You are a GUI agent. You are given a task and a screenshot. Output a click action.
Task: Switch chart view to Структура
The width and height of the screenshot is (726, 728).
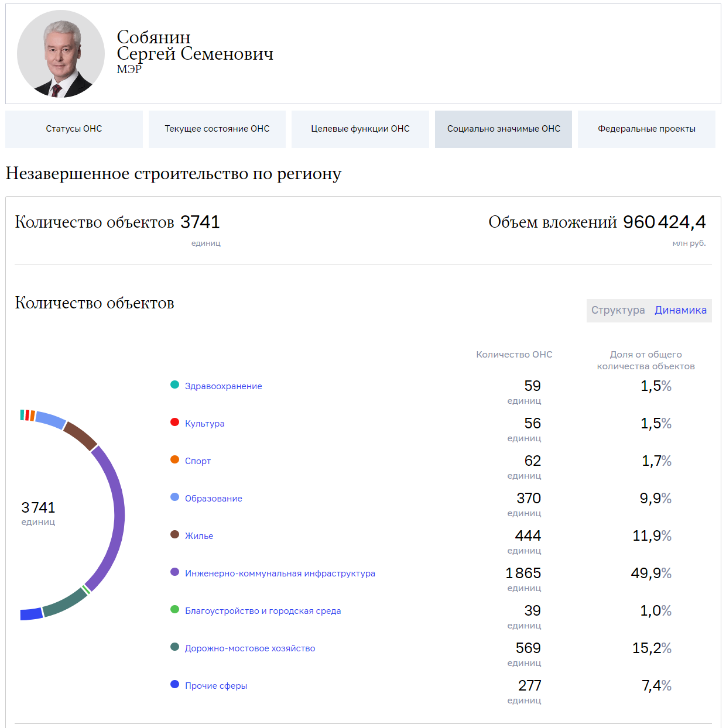coord(618,310)
